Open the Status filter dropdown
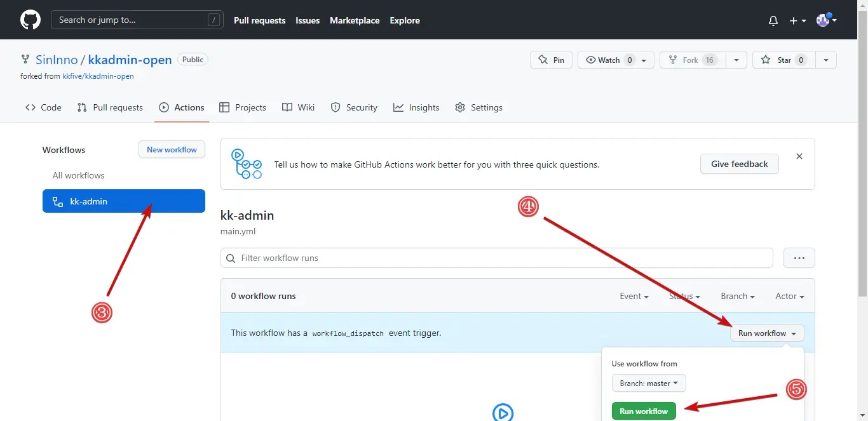 [684, 296]
